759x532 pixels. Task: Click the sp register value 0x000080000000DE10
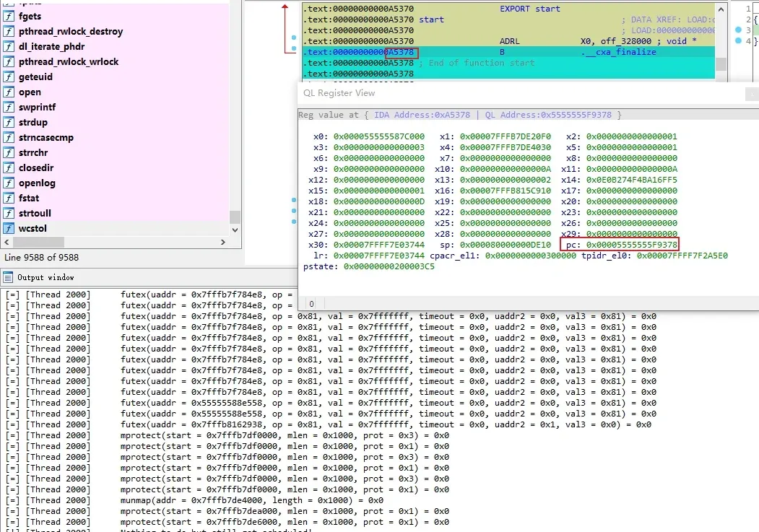[506, 245]
